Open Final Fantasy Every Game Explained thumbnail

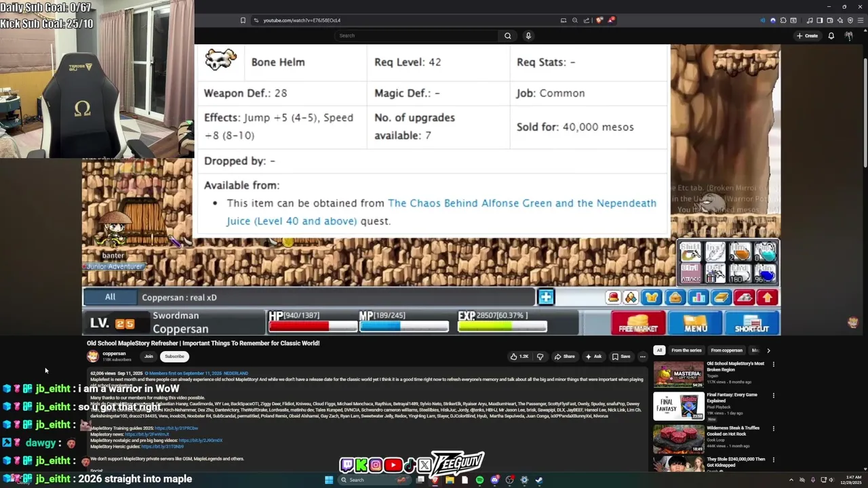[679, 406]
